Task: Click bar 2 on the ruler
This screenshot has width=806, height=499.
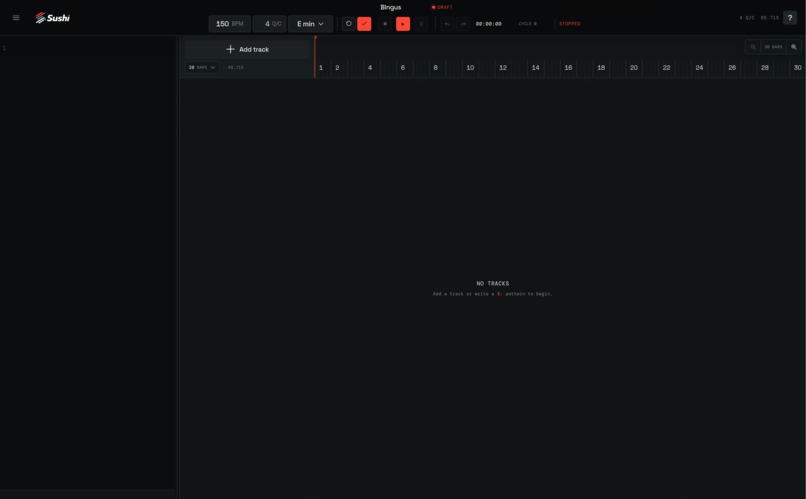Action: 337,67
